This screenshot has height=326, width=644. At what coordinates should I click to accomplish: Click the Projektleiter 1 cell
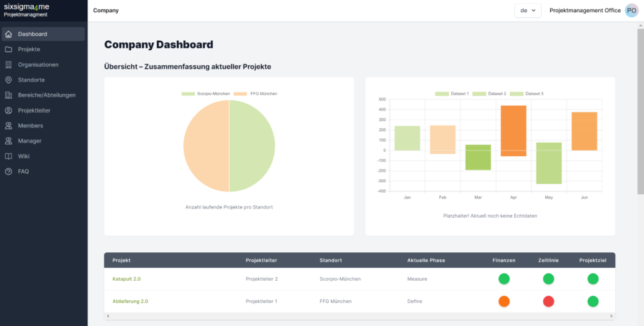pyautogui.click(x=261, y=301)
